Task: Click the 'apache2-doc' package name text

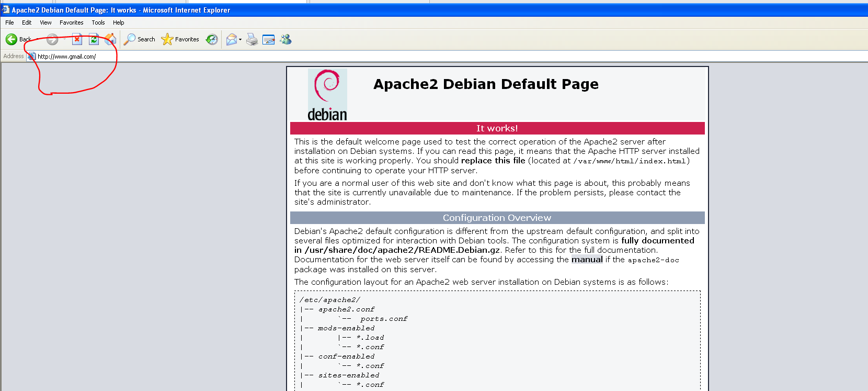Action: point(654,260)
